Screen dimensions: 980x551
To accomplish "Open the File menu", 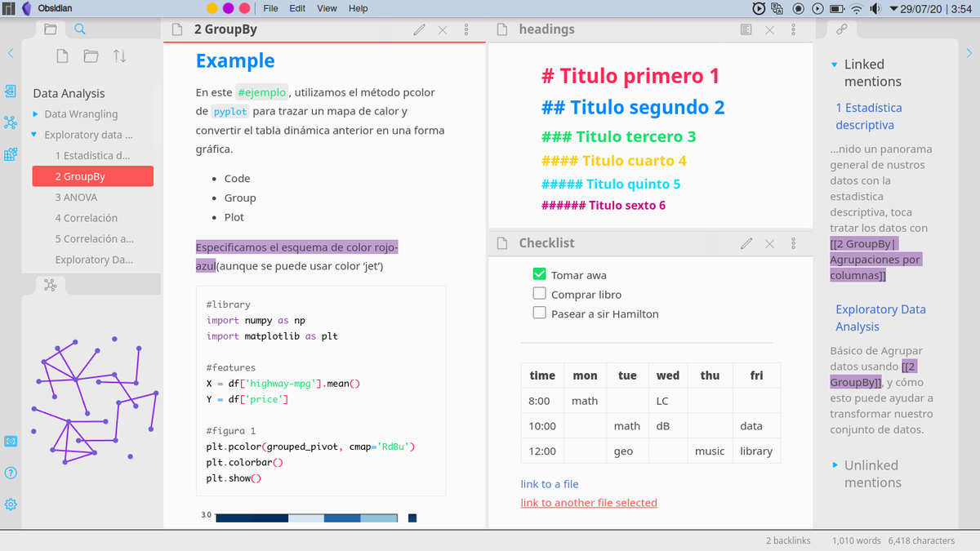I will tap(270, 8).
